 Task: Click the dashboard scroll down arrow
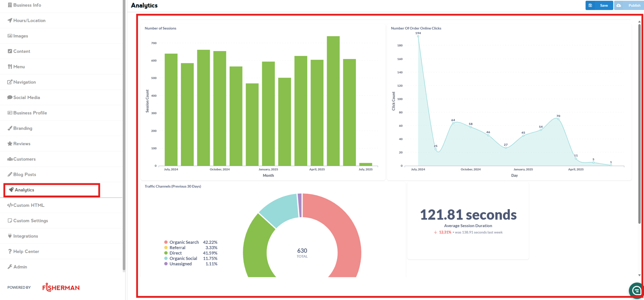(x=639, y=275)
